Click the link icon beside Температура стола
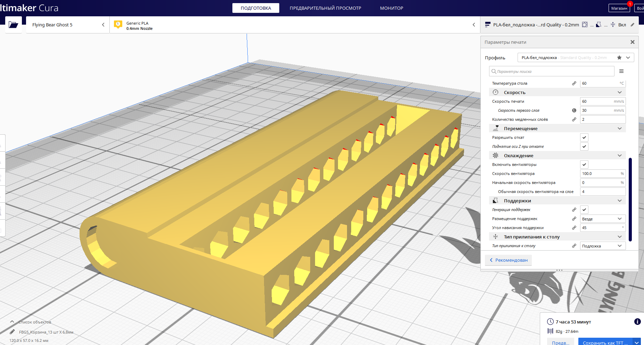Viewport: 644px width, 345px height. coord(574,83)
